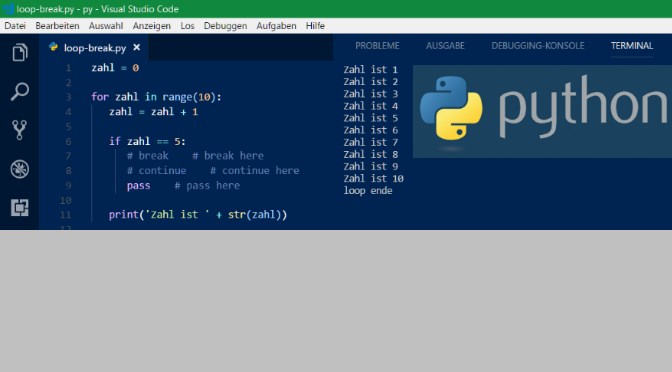This screenshot has width=672, height=372.
Task: Click Python file icon on loop-break.py tab
Action: 54,47
